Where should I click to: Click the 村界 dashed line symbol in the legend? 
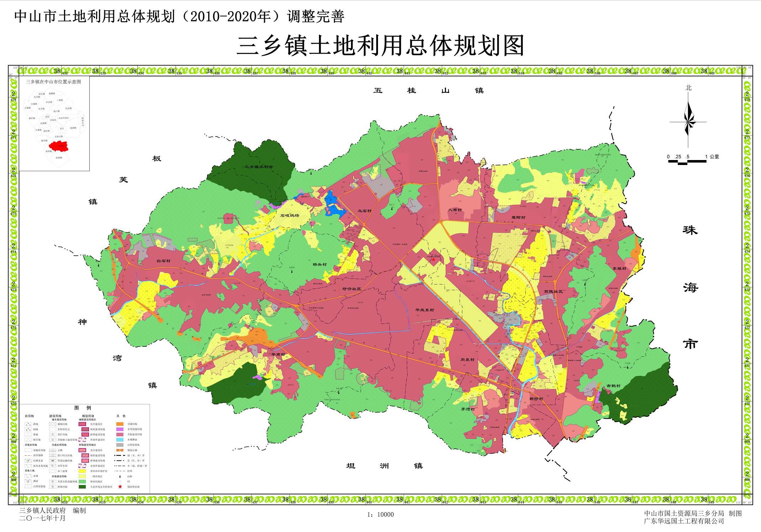point(120,471)
